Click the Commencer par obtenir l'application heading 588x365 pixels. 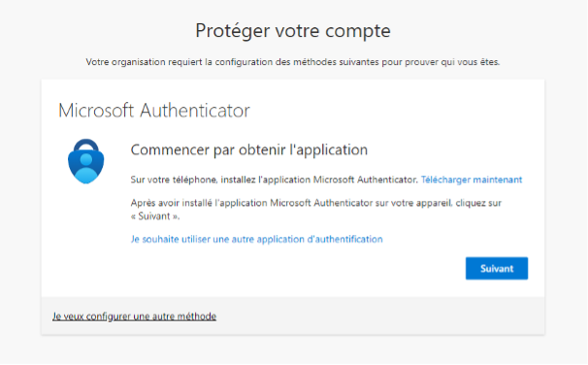249,149
